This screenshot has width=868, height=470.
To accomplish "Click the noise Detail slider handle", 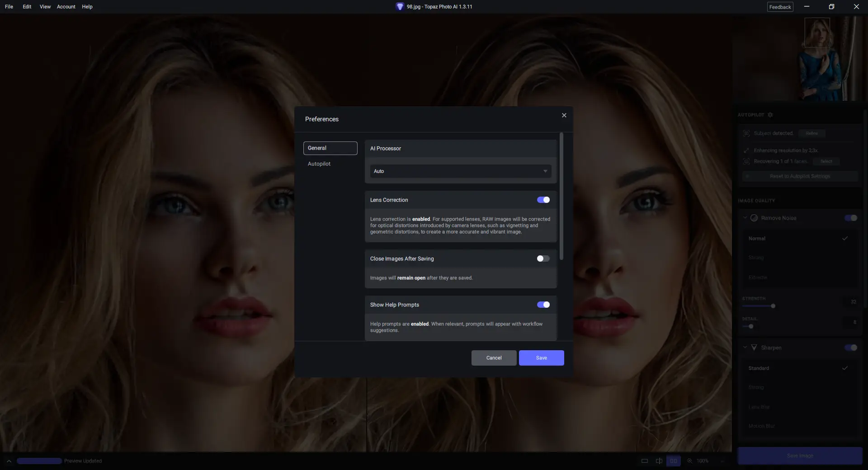I will (751, 326).
